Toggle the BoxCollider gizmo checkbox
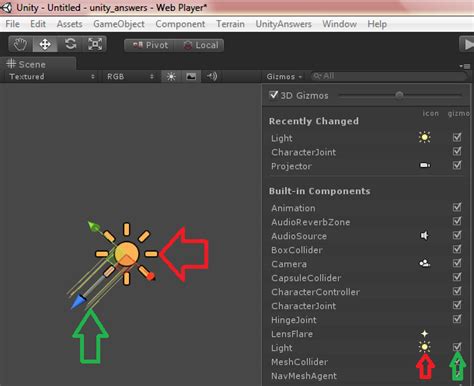Screen dimensions: 474x386 click(x=457, y=249)
